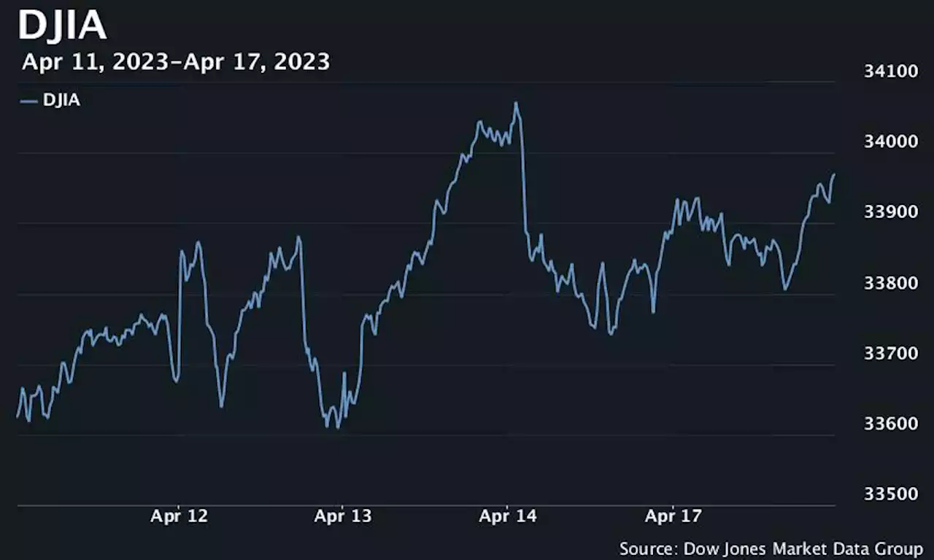Click the final endpoint of the DJIA line
Image resolution: width=934 pixels, height=560 pixels.
834,175
